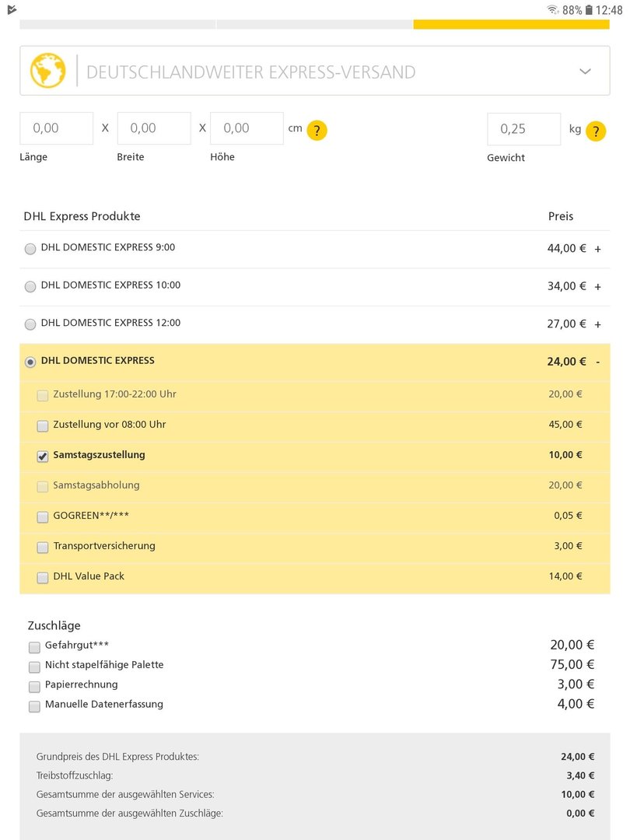Check Manuelle Datenerfassung
Screen dimensions: 630x840
[34, 706]
